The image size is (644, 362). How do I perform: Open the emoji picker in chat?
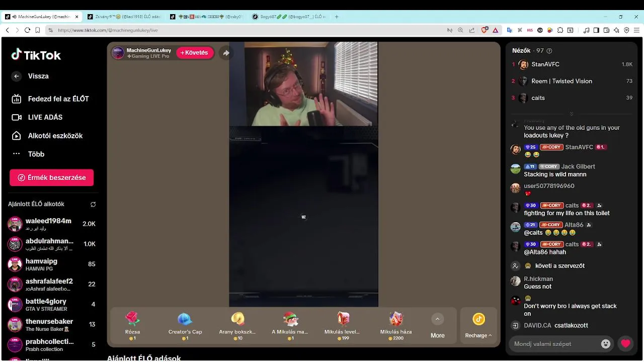pyautogui.click(x=606, y=344)
